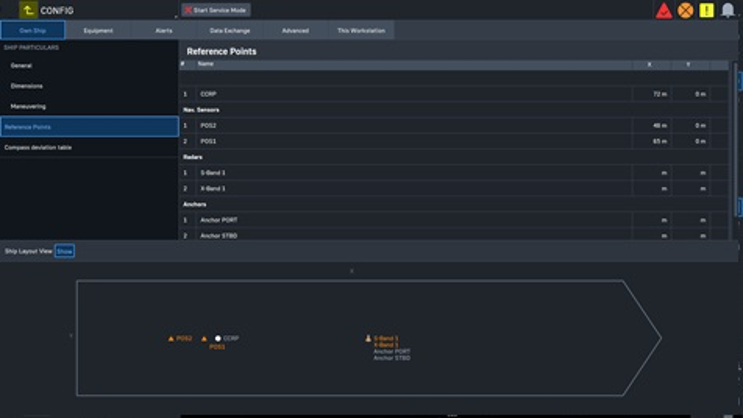Click the S-Band 1 radar row name
The height and width of the screenshot is (418, 743).
pos(413,173)
